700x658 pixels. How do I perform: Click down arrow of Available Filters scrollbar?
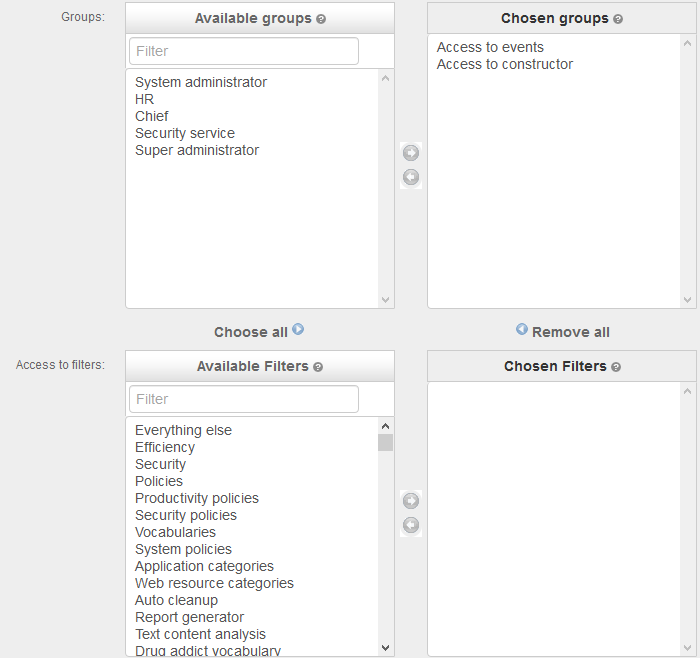pos(386,648)
